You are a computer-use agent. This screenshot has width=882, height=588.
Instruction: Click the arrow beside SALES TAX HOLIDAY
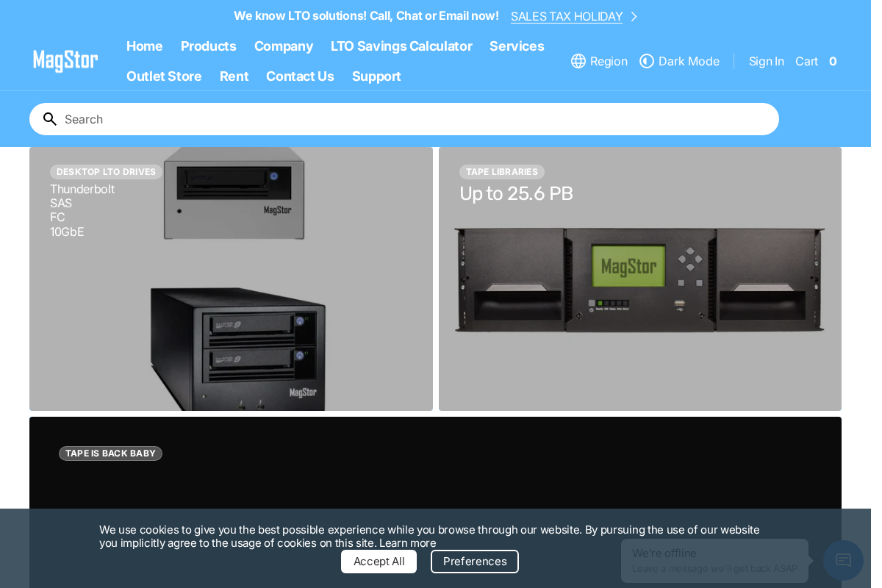click(633, 15)
